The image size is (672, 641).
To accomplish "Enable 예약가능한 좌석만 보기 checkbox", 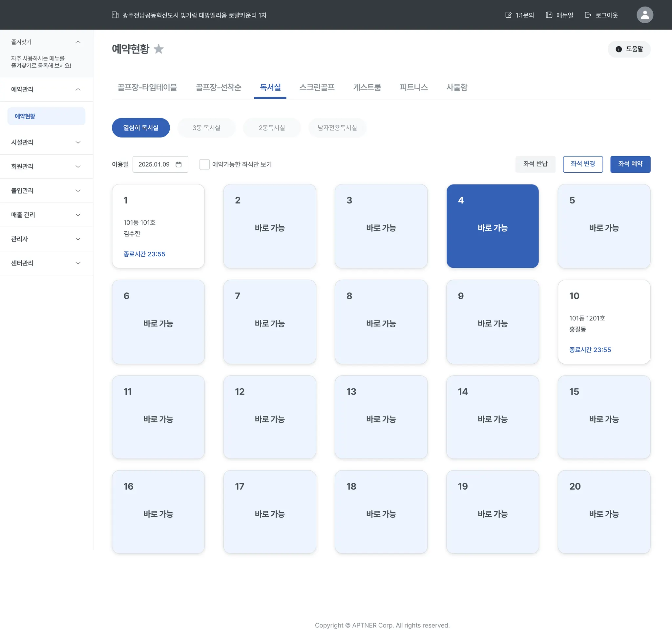I will [204, 164].
